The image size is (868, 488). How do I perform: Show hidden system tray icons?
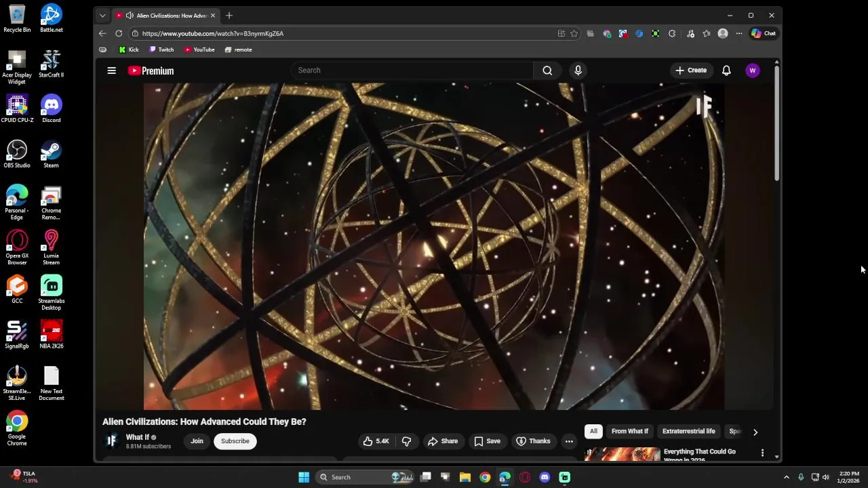[786, 477]
